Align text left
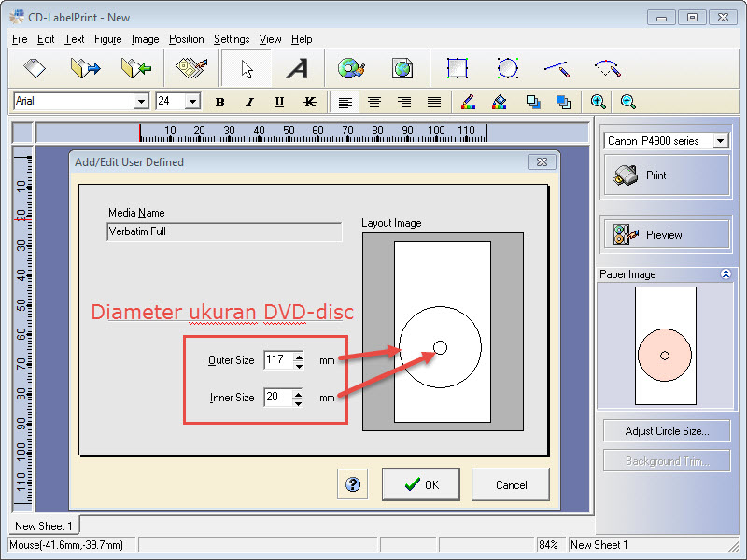Screen dimensions: 747x560 coord(345,102)
